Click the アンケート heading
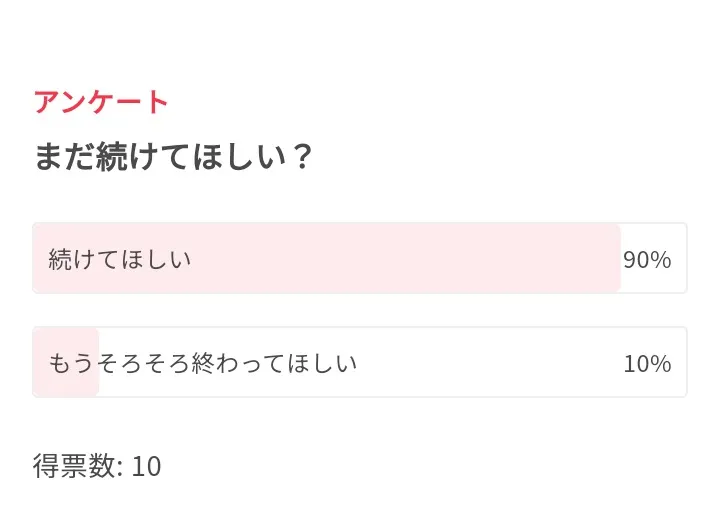The width and height of the screenshot is (713, 512). coord(101,101)
